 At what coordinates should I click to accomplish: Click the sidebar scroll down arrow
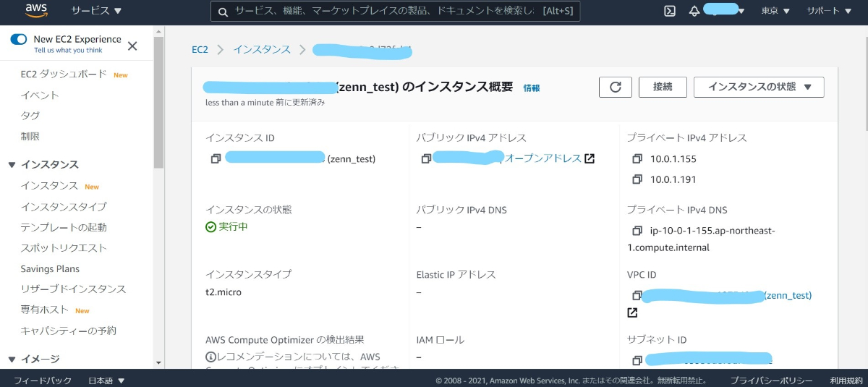pos(159,362)
